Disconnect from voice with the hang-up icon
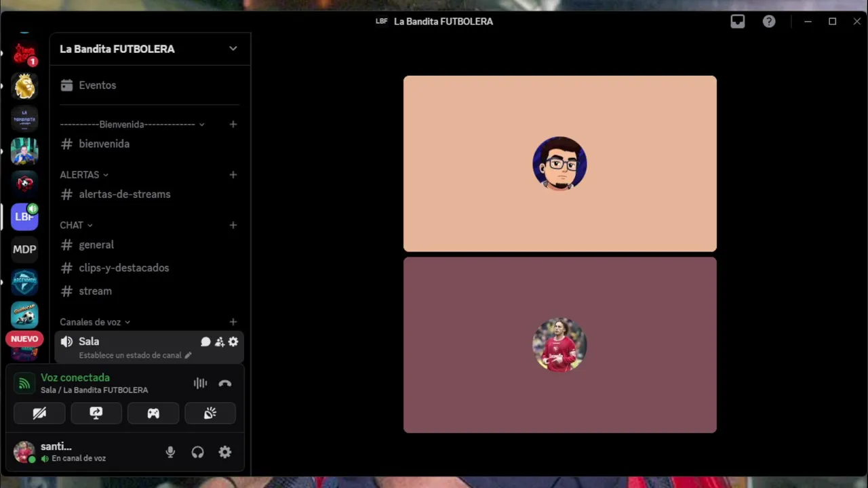The image size is (868, 488). point(225,384)
